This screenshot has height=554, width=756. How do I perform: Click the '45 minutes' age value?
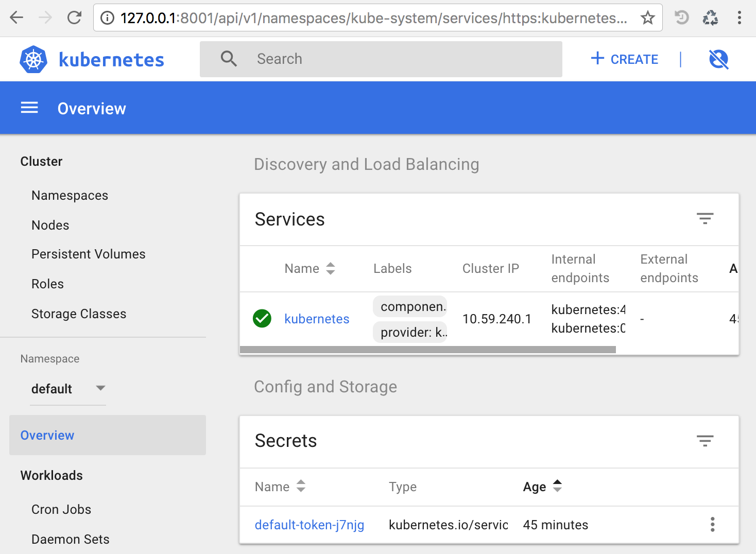click(x=556, y=525)
